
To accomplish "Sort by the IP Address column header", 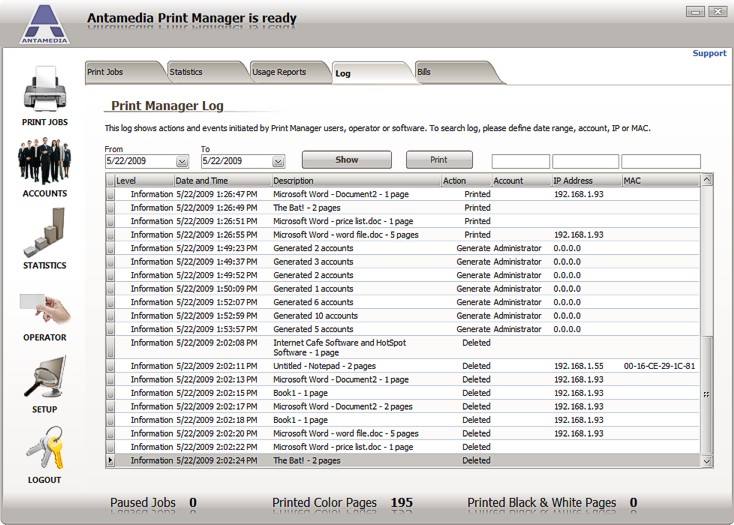I will [x=587, y=181].
